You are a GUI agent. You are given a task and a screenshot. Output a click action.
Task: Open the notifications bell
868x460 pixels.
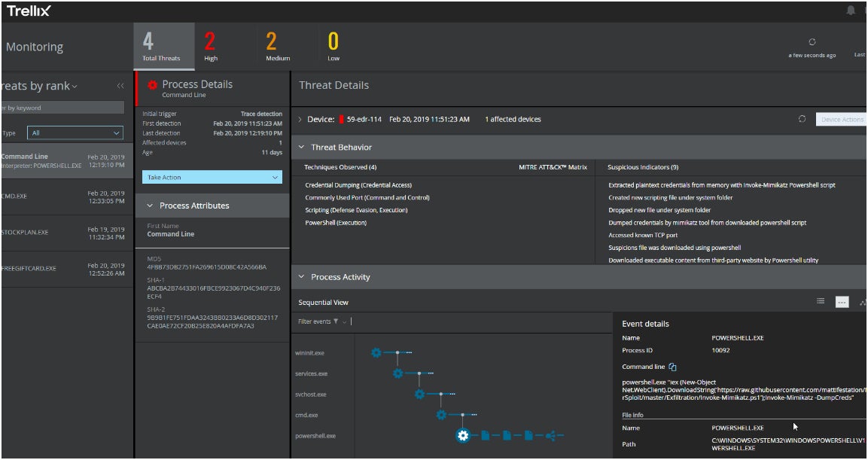[851, 9]
